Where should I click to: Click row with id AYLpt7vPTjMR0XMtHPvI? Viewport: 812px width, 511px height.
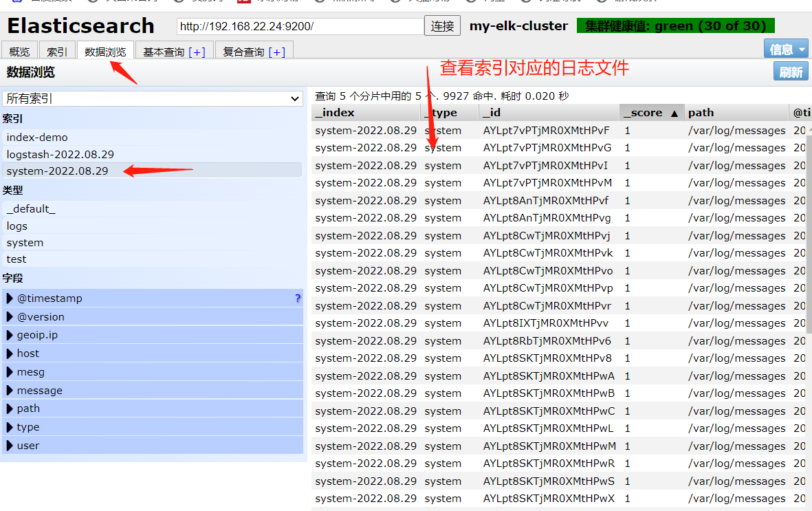tap(559, 165)
